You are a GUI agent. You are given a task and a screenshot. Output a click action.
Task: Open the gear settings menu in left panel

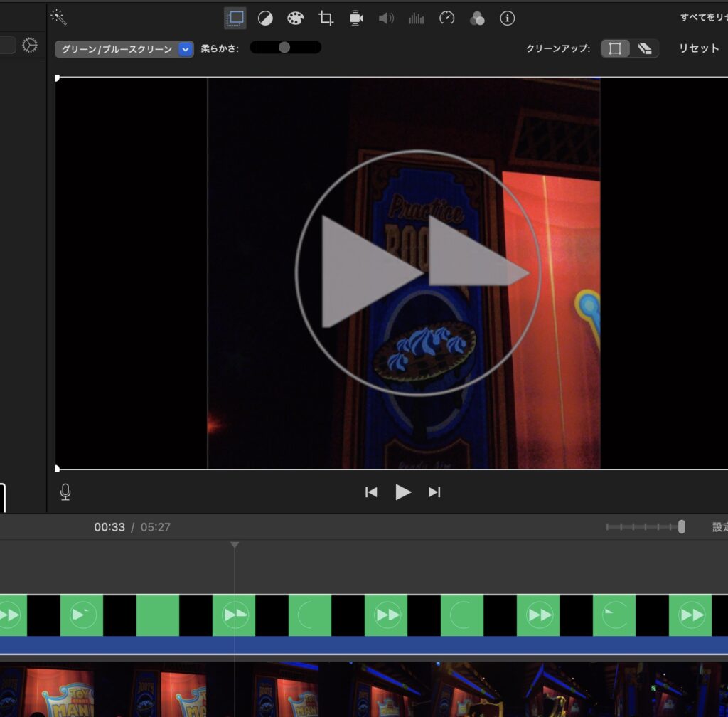pyautogui.click(x=29, y=46)
